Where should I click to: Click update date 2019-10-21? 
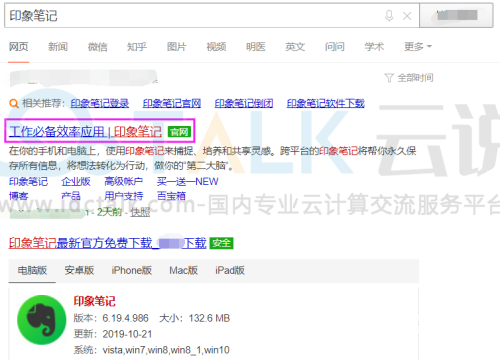click(127, 334)
